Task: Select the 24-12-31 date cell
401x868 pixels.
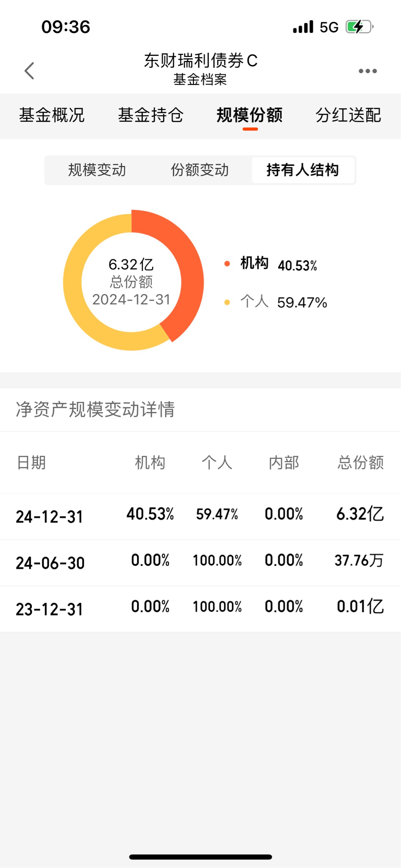Action: pos(49,517)
